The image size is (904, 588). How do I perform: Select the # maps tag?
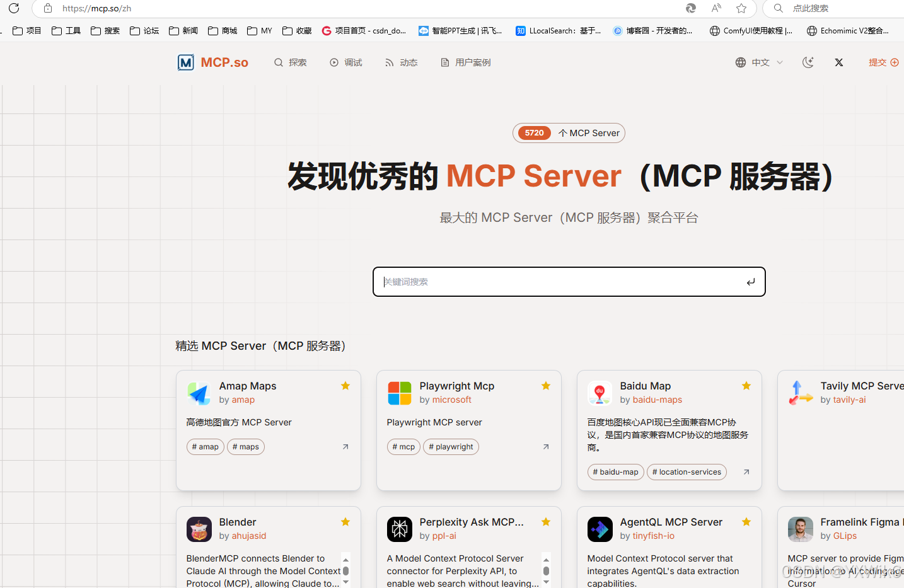click(246, 447)
